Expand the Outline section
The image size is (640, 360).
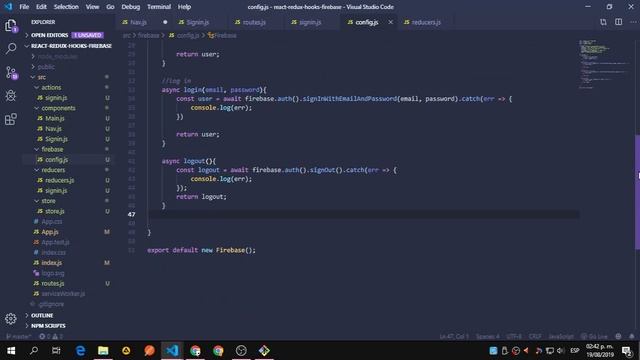(68, 315)
